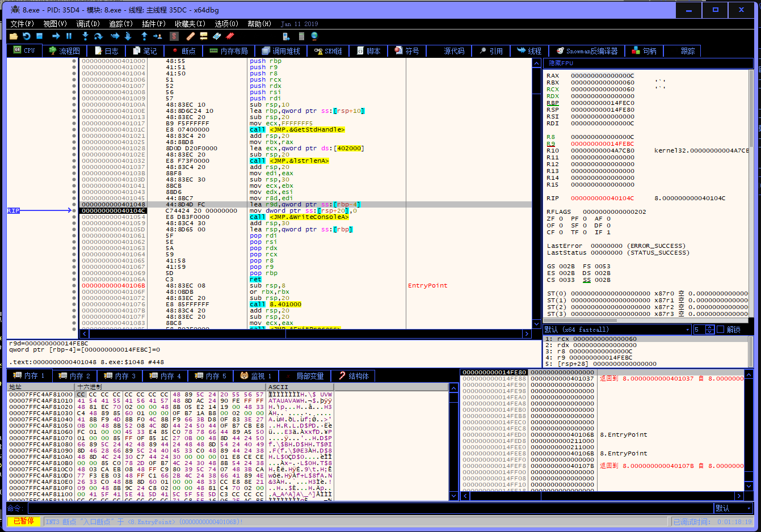Viewport: 761px width, 532px height.
Task: Open the 视图(V) menu
Action: pos(55,24)
